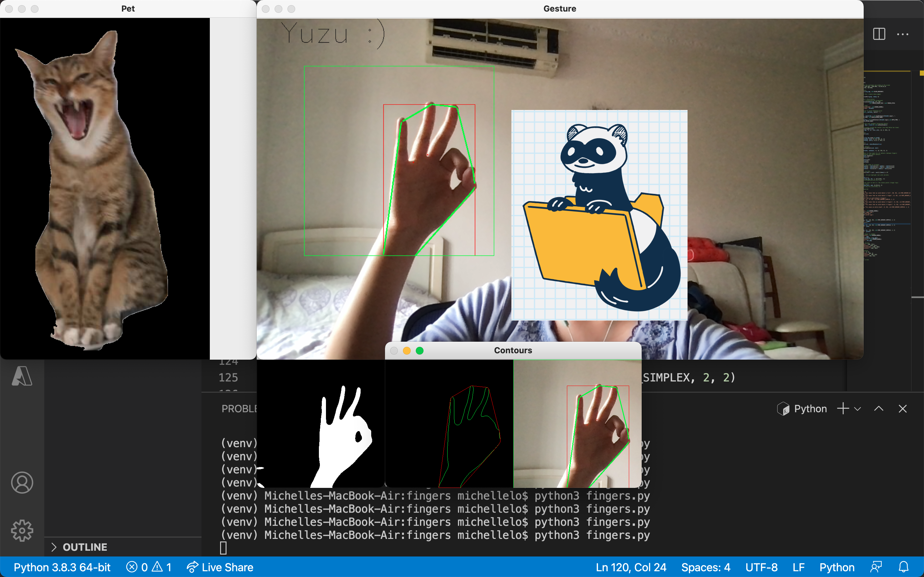Go to line via Ln 120, Col 24
The width and height of the screenshot is (924, 577).
click(x=631, y=567)
